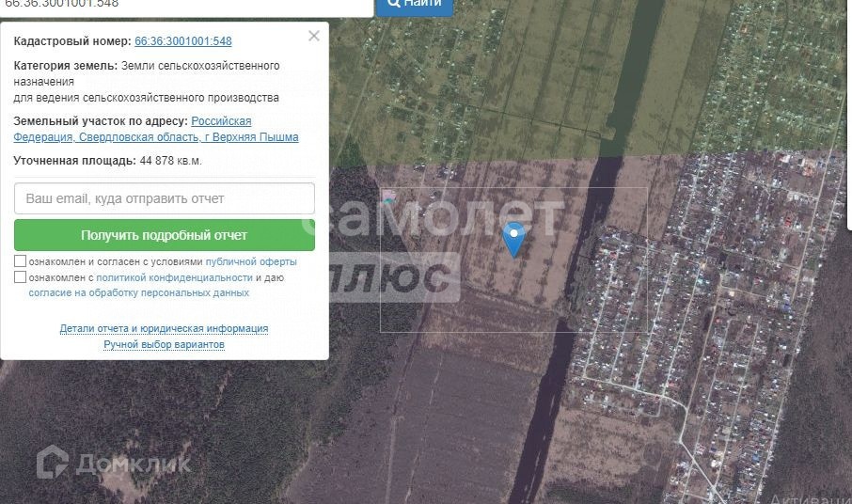
Task: Tick the privacy policy consent checkbox
Action: [x=20, y=277]
